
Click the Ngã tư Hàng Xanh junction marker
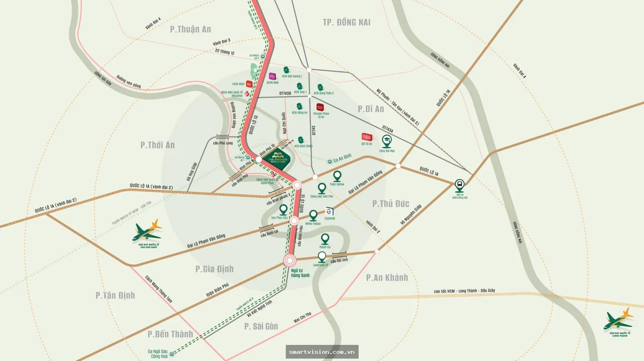[x=289, y=260]
